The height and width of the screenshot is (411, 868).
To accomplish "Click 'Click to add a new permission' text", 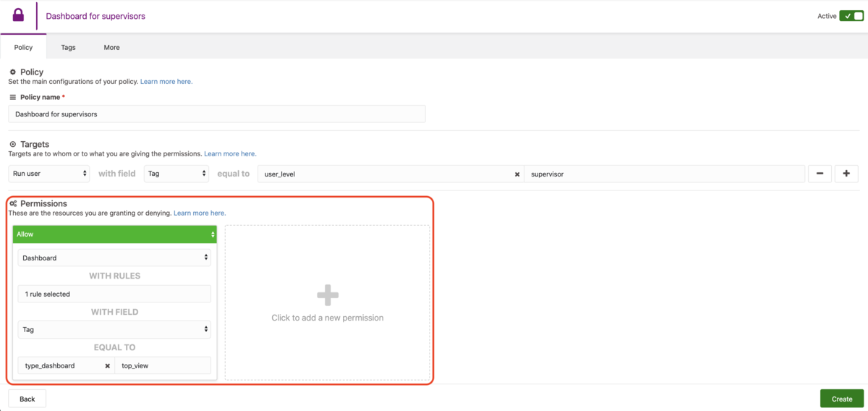I will tap(328, 318).
